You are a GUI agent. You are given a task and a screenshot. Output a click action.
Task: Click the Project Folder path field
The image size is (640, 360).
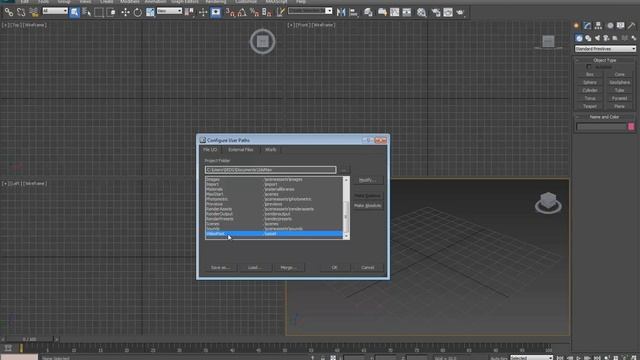(271, 170)
